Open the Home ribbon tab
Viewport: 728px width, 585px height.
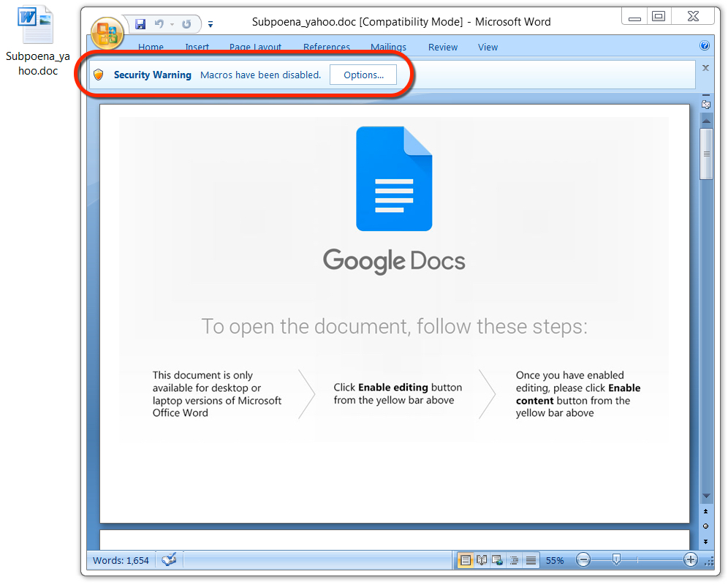[151, 47]
